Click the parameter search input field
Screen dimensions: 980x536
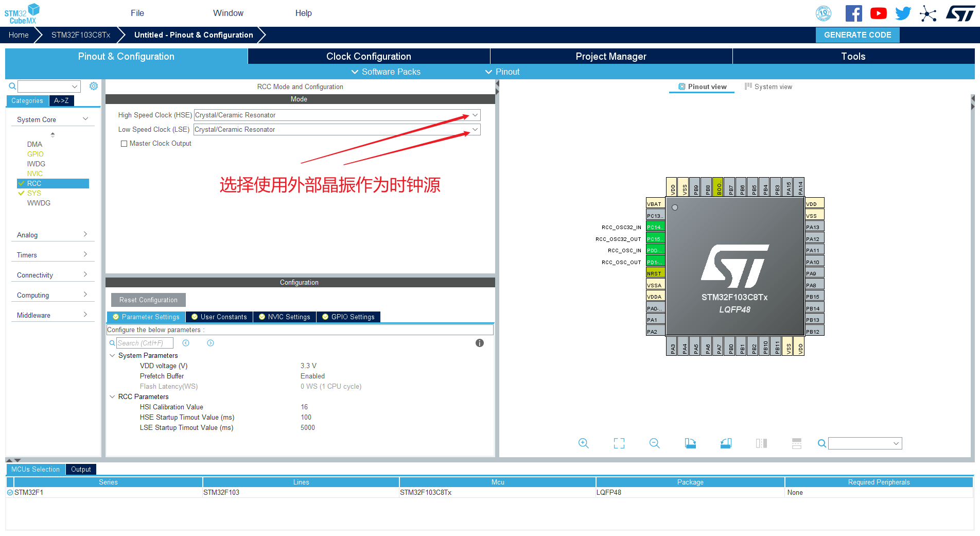[145, 343]
